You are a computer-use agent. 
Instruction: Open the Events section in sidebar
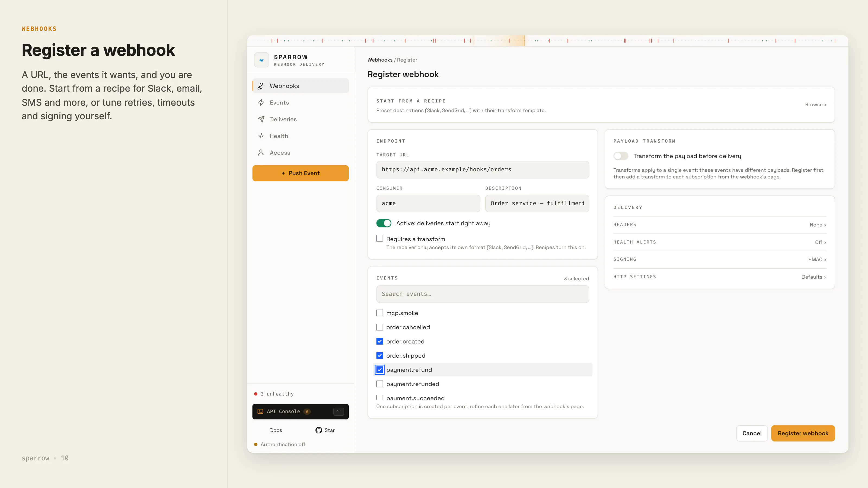tap(301, 103)
